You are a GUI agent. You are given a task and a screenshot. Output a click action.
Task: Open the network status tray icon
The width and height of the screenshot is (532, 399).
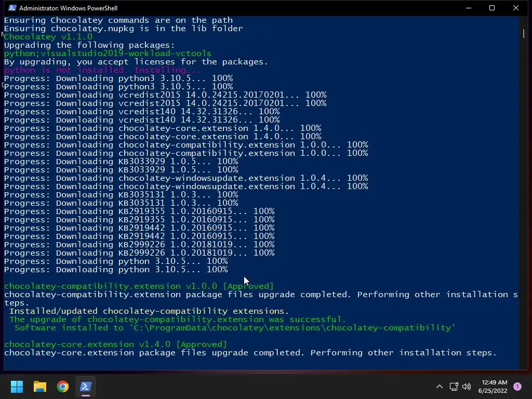point(454,387)
